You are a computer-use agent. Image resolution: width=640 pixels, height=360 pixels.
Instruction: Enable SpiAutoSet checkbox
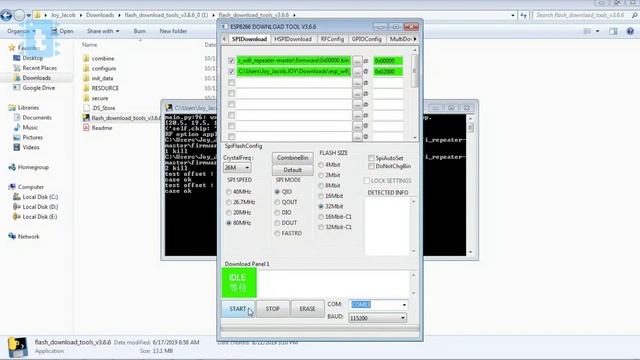tap(371, 158)
